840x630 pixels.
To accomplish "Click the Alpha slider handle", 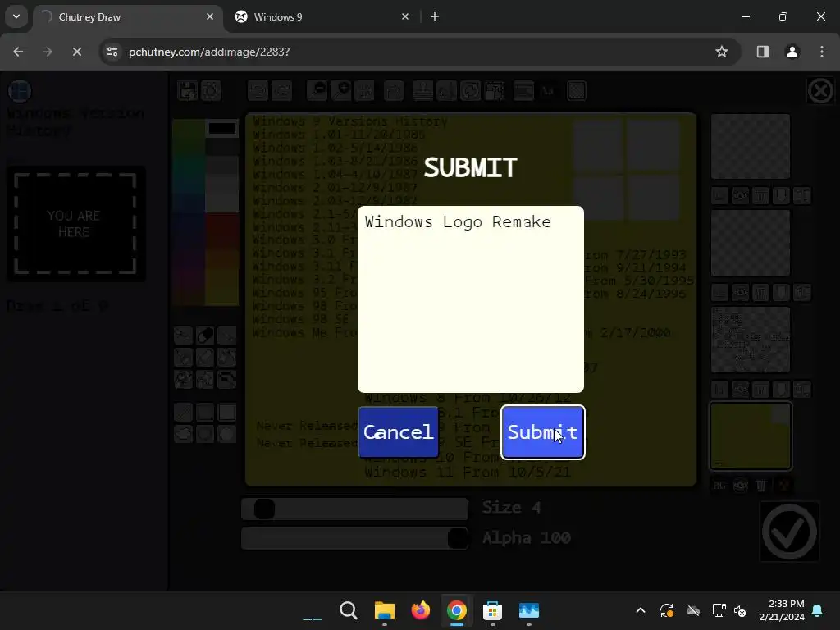I will click(x=458, y=538).
